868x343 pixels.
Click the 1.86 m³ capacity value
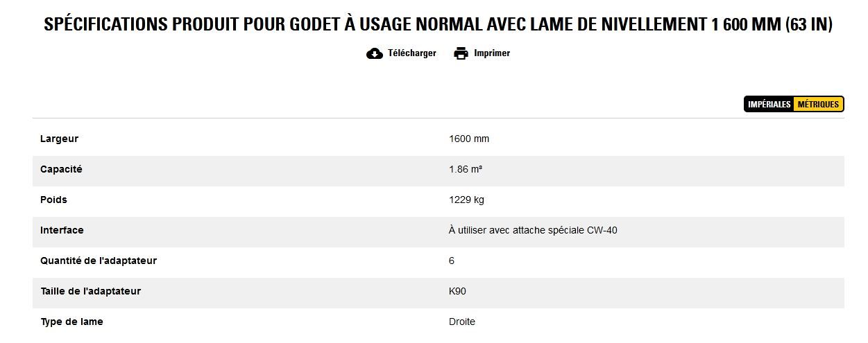point(466,169)
